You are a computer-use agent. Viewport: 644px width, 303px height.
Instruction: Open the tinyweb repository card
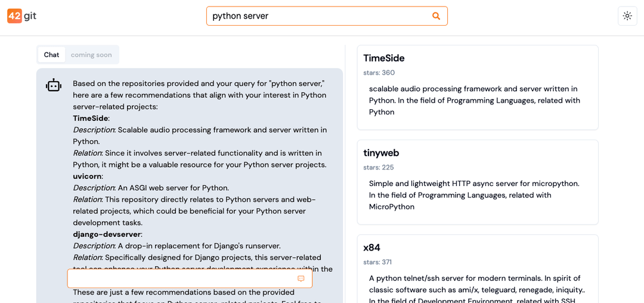tap(478, 183)
